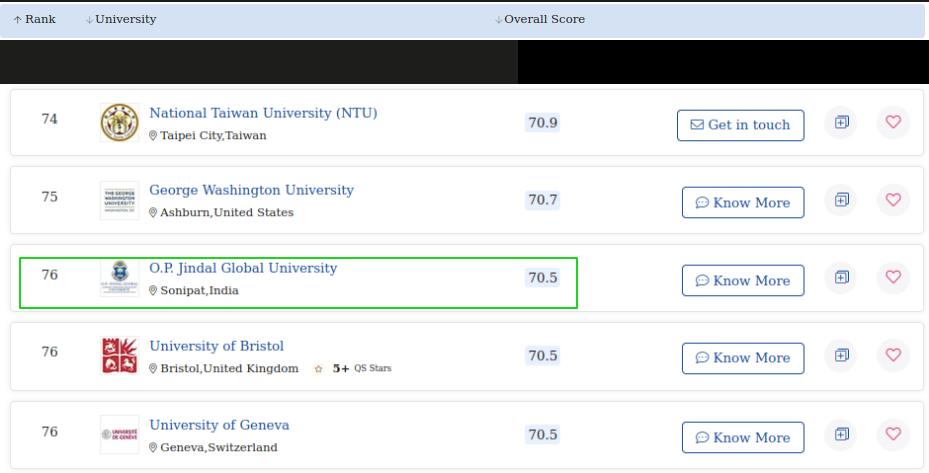This screenshot has width=929, height=473.
Task: Open University of Geneva link
Action: coord(219,425)
